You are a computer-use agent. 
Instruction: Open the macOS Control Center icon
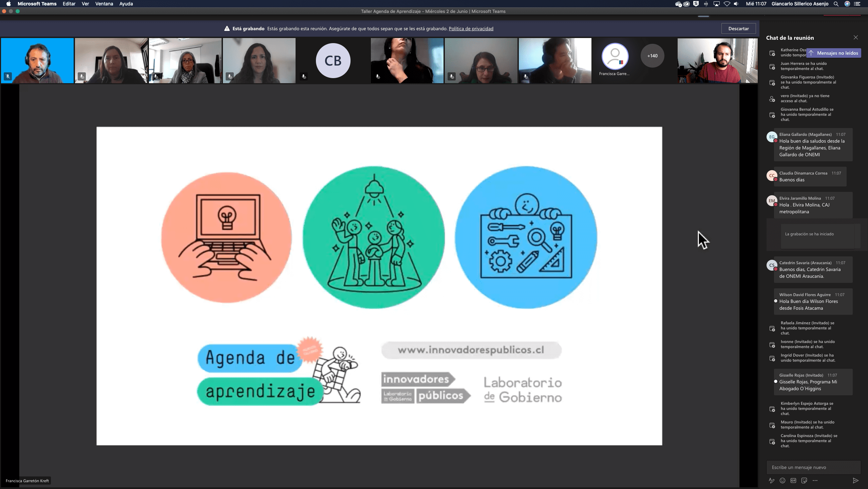click(x=857, y=4)
